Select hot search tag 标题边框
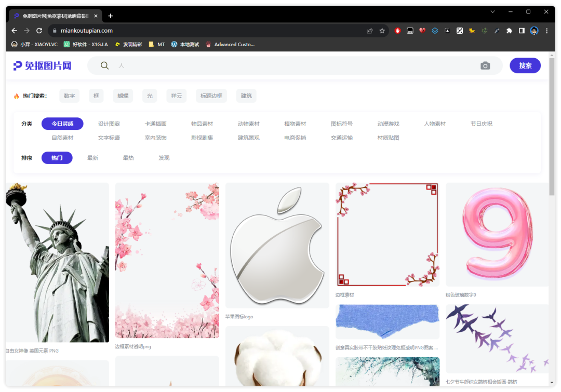Viewport: 561px width, 392px height. [211, 96]
